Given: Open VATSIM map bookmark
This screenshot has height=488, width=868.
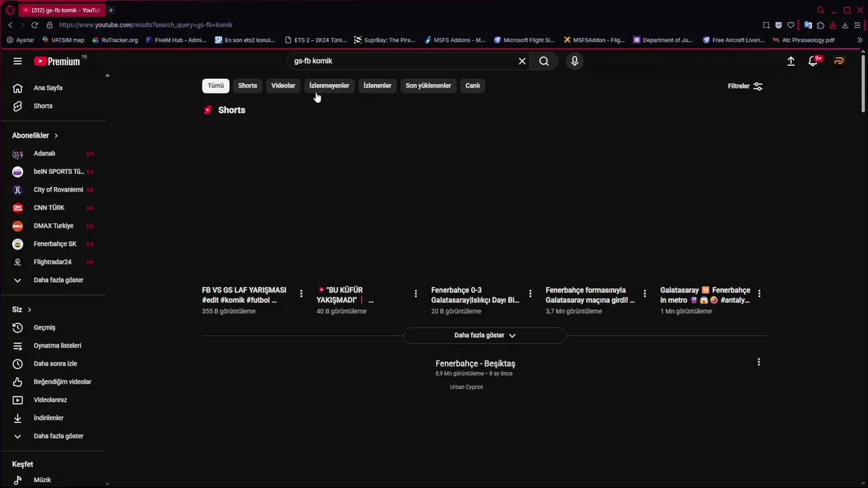Looking at the screenshot, I should (62, 40).
